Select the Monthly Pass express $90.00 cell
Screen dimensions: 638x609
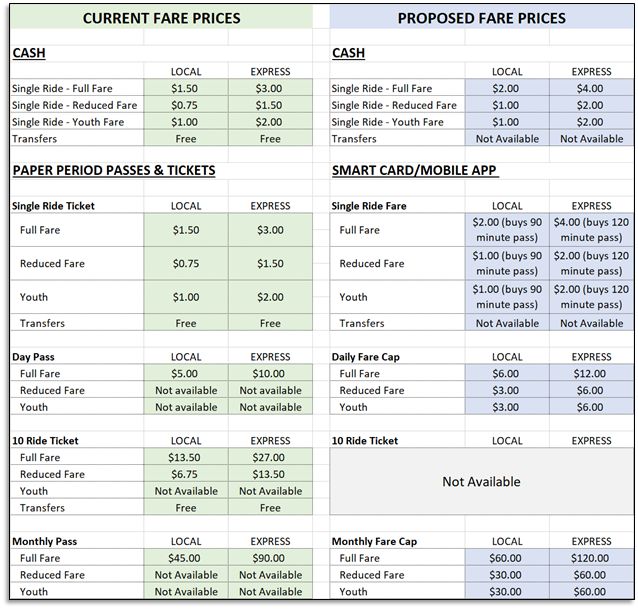[271, 558]
